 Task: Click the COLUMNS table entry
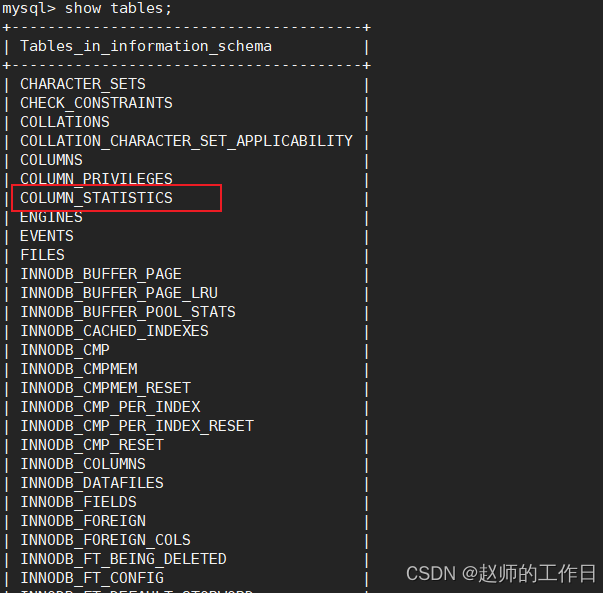tap(51, 160)
